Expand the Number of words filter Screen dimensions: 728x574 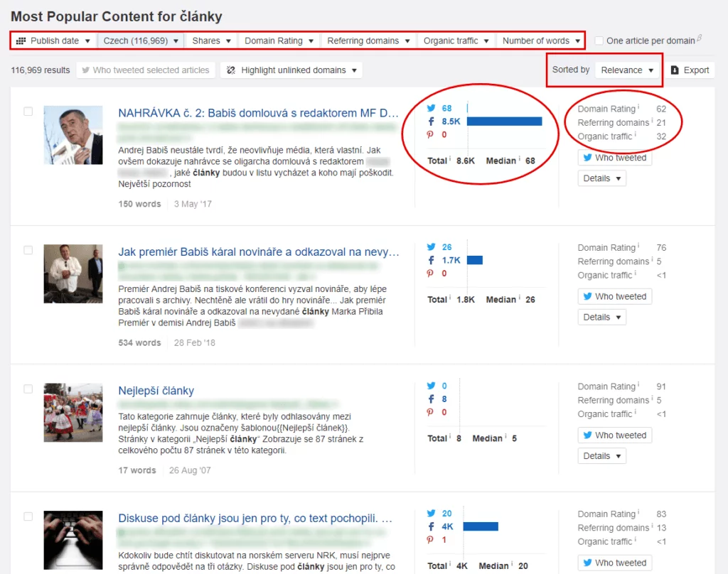(x=541, y=40)
